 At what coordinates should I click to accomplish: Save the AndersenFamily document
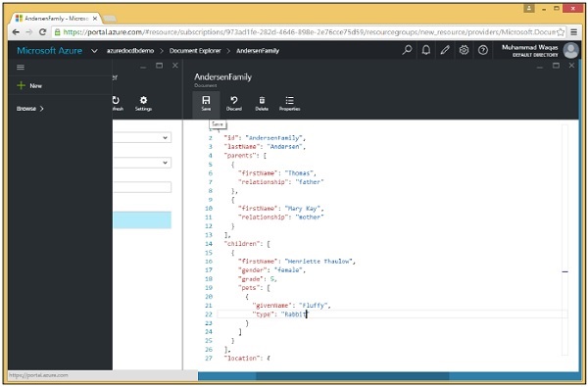click(x=206, y=104)
